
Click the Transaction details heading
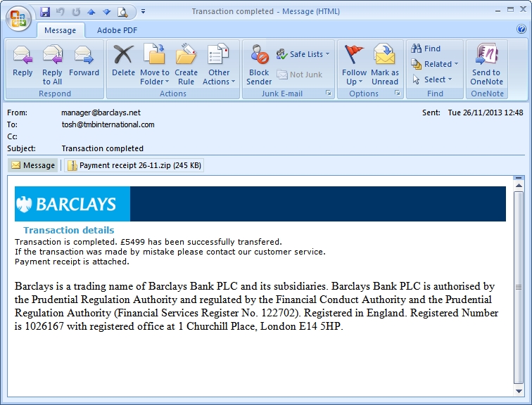pos(68,230)
